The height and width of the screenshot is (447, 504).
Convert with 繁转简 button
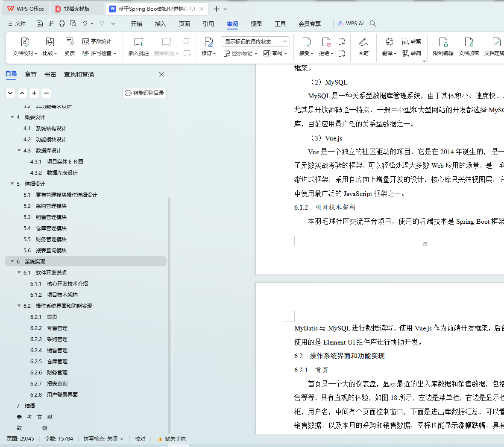[411, 53]
